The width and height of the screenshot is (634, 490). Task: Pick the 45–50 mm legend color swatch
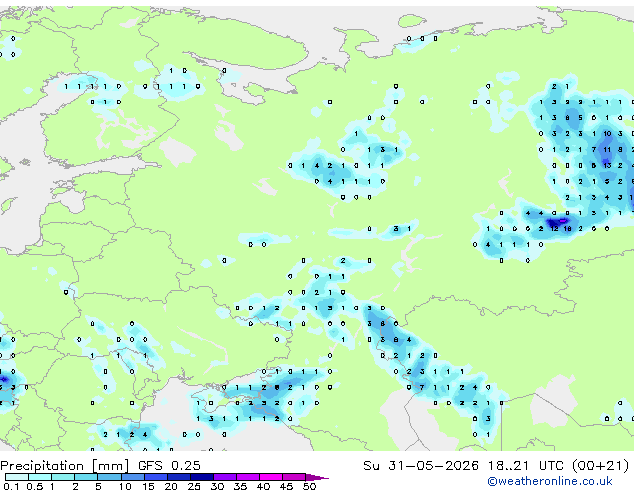click(294, 477)
